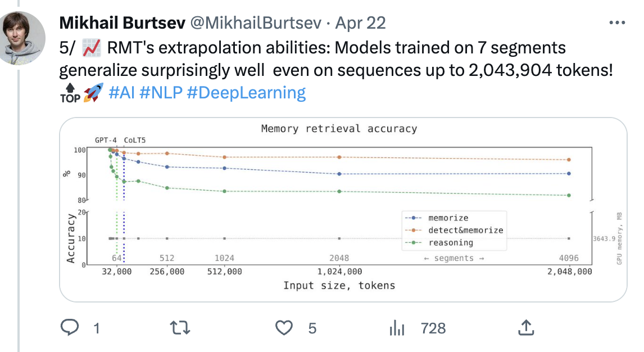Image resolution: width=644 pixels, height=352 pixels.
Task: Follow the #NLP hashtag
Action: (161, 92)
